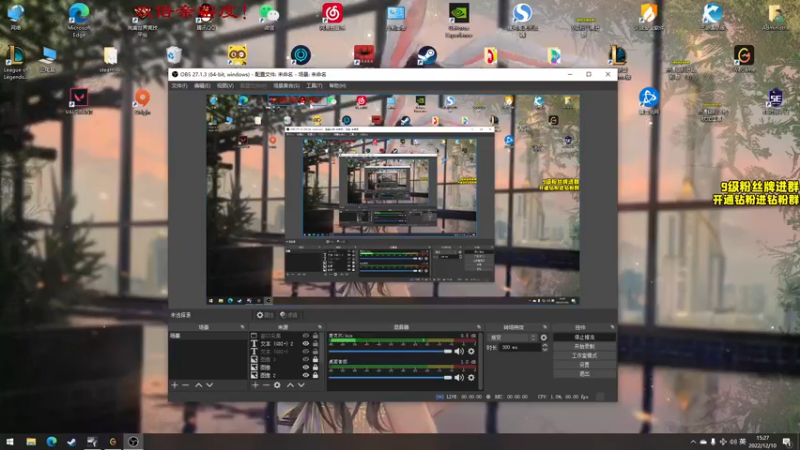Open the notification center icon in taskbar
800x450 pixels.
point(788,442)
